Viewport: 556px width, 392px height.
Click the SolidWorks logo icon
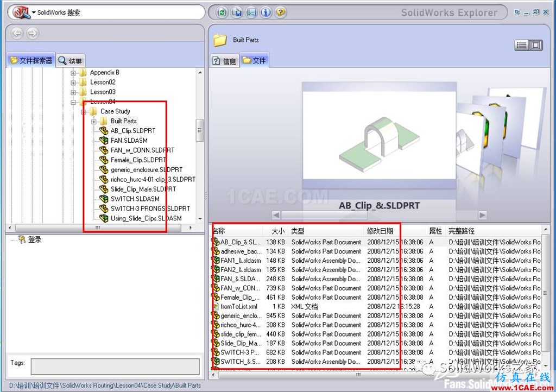[x=21, y=12]
